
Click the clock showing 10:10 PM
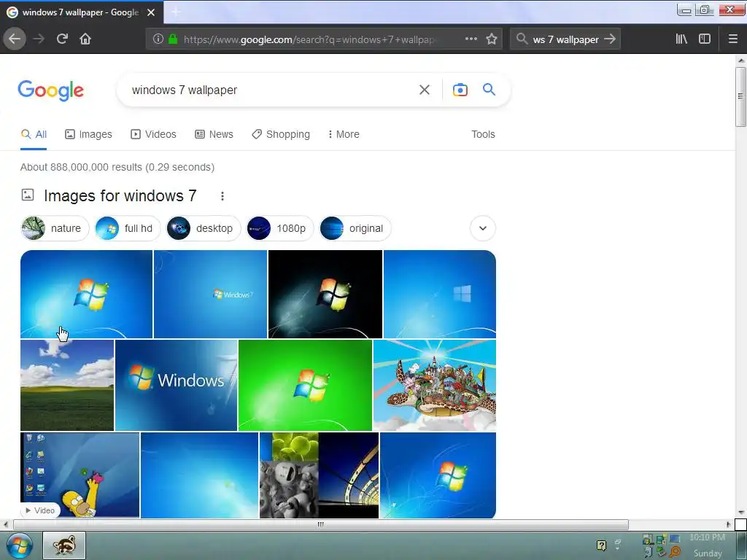tap(708, 537)
